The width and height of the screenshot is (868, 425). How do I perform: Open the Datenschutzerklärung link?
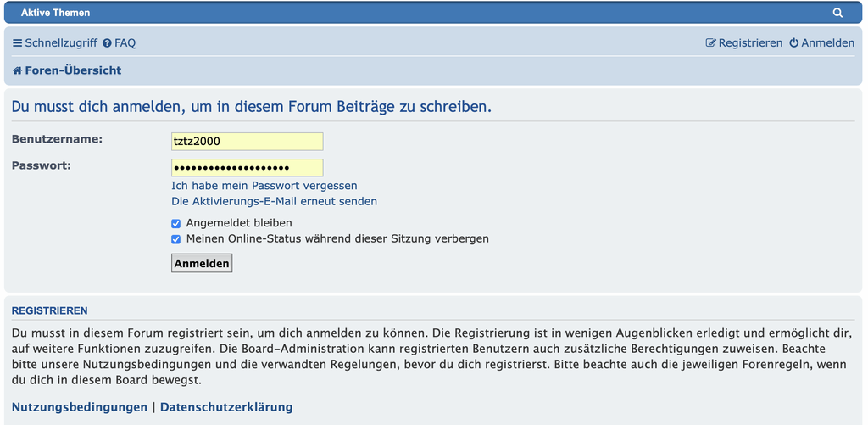point(226,407)
